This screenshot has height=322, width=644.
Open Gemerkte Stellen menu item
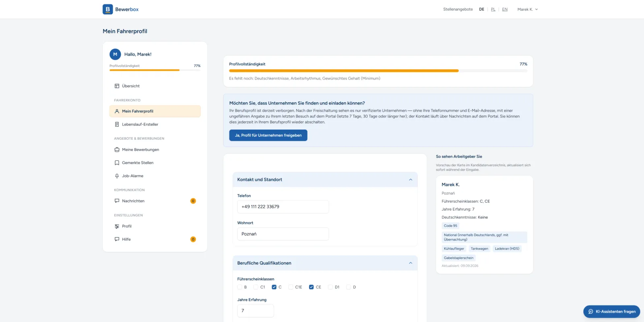pos(155,163)
